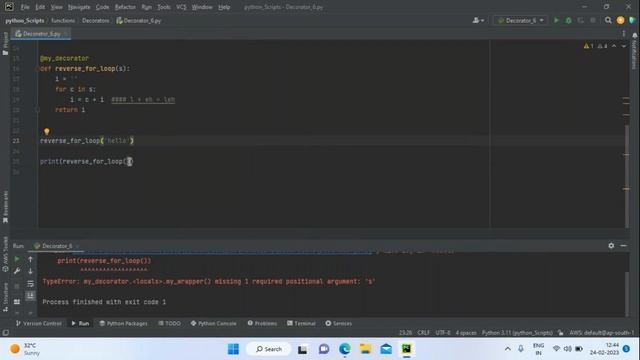The image size is (640, 360).
Task: Open the Navigate menu
Action: [x=79, y=7]
